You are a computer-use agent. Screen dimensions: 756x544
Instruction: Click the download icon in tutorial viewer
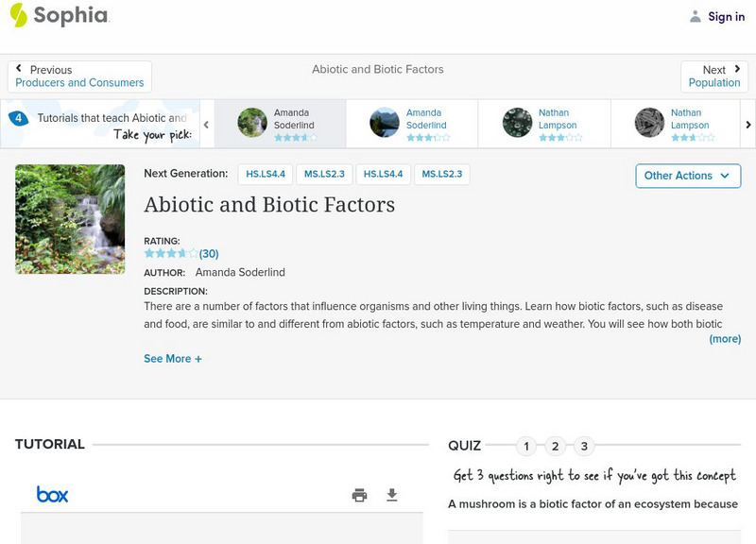(x=392, y=495)
